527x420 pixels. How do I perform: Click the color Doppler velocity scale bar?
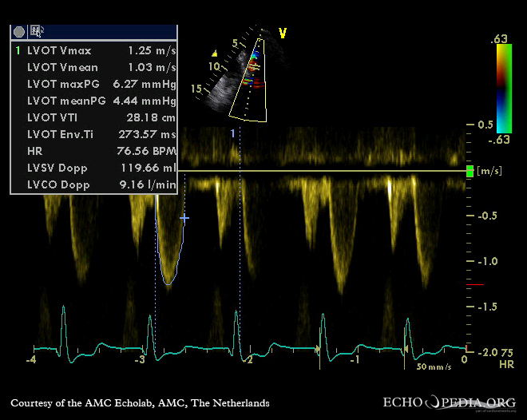503,88
